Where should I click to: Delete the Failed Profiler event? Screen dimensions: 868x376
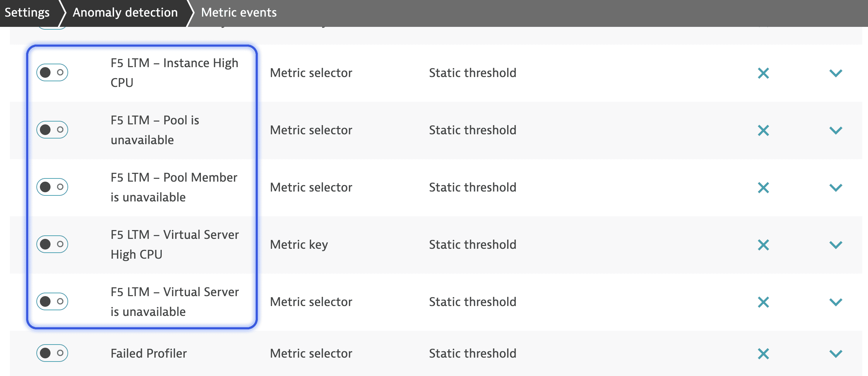[764, 353]
